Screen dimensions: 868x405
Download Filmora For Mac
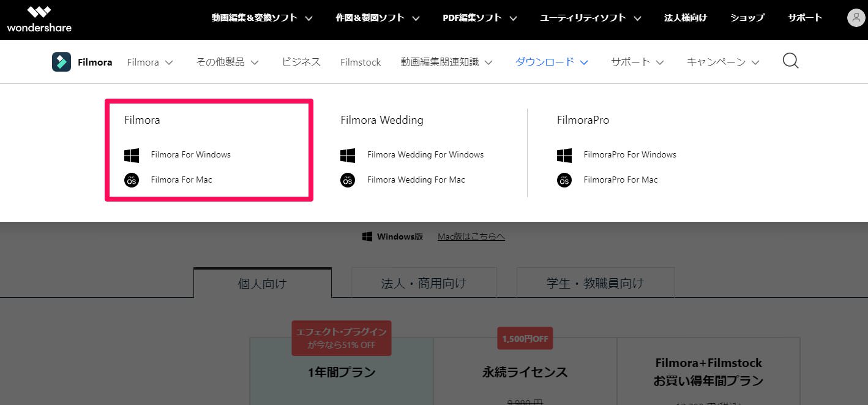point(182,180)
